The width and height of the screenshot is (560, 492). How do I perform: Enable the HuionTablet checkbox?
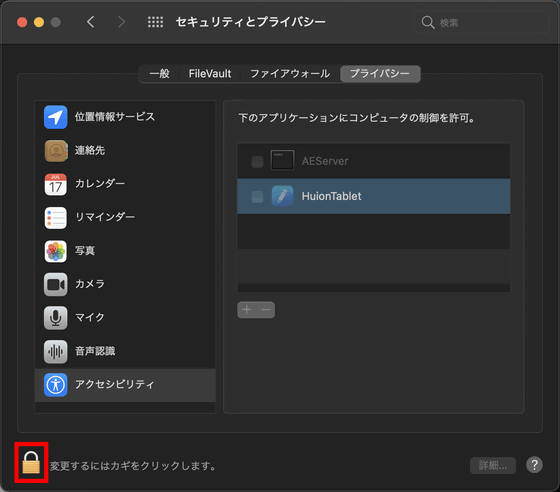[257, 196]
